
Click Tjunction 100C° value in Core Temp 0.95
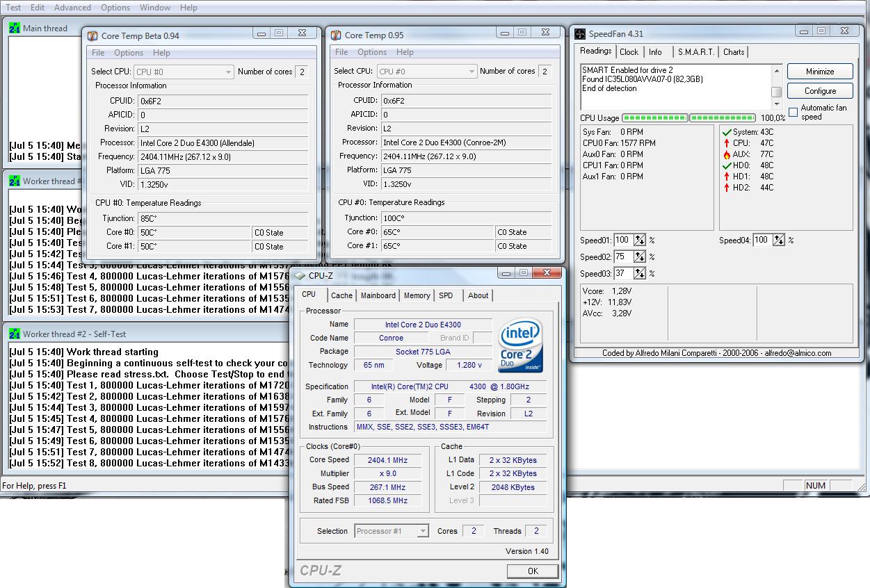(x=467, y=218)
